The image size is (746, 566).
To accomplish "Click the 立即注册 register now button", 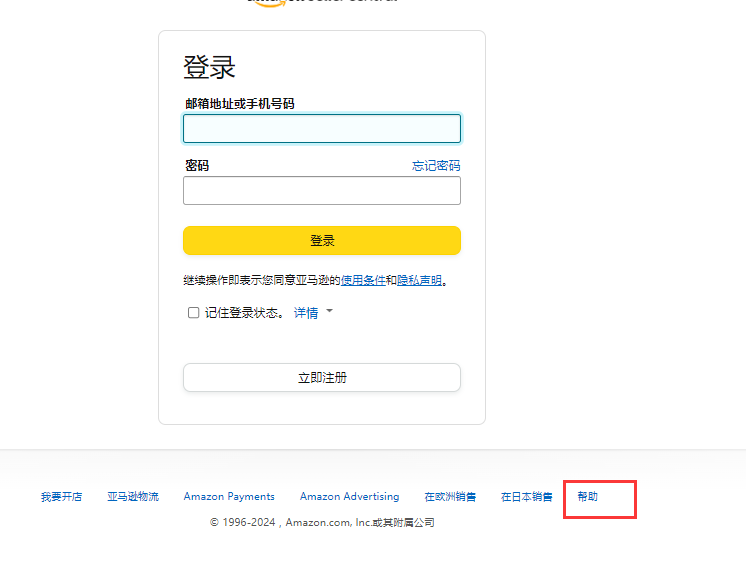I will [x=322, y=378].
